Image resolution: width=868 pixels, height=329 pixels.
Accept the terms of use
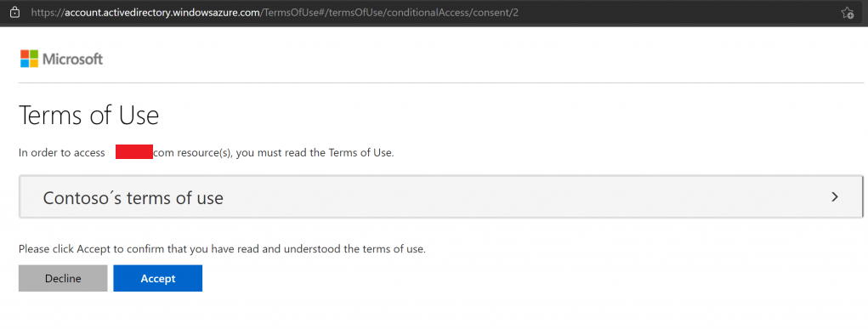[158, 278]
